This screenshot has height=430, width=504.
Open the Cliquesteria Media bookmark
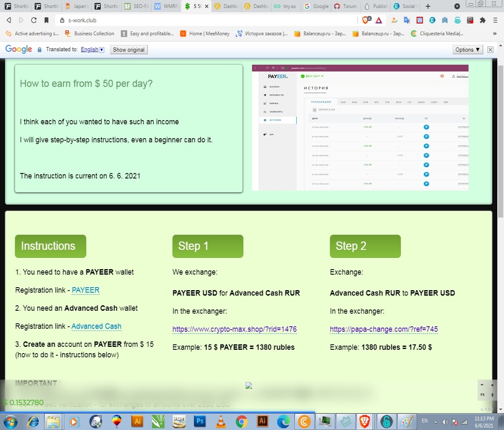pyautogui.click(x=437, y=34)
